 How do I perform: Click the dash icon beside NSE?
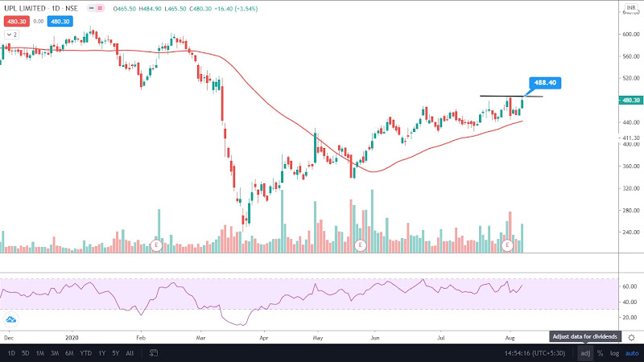(x=92, y=8)
